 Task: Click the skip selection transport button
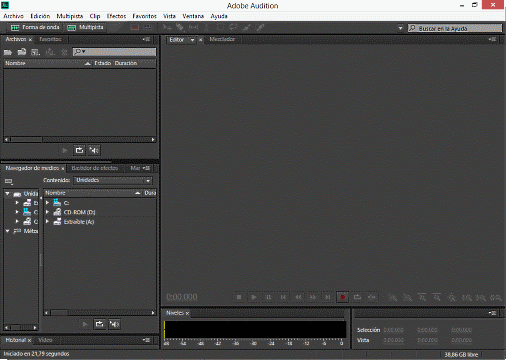click(x=372, y=297)
